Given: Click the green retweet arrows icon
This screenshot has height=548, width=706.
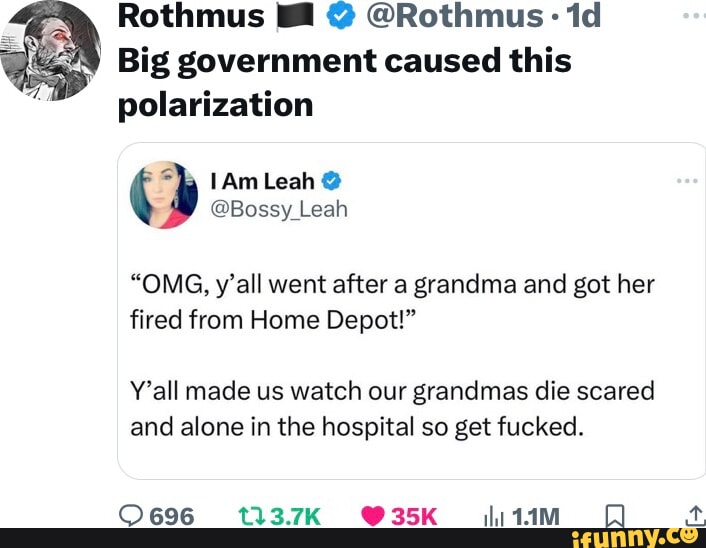Looking at the screenshot, I should (x=252, y=516).
